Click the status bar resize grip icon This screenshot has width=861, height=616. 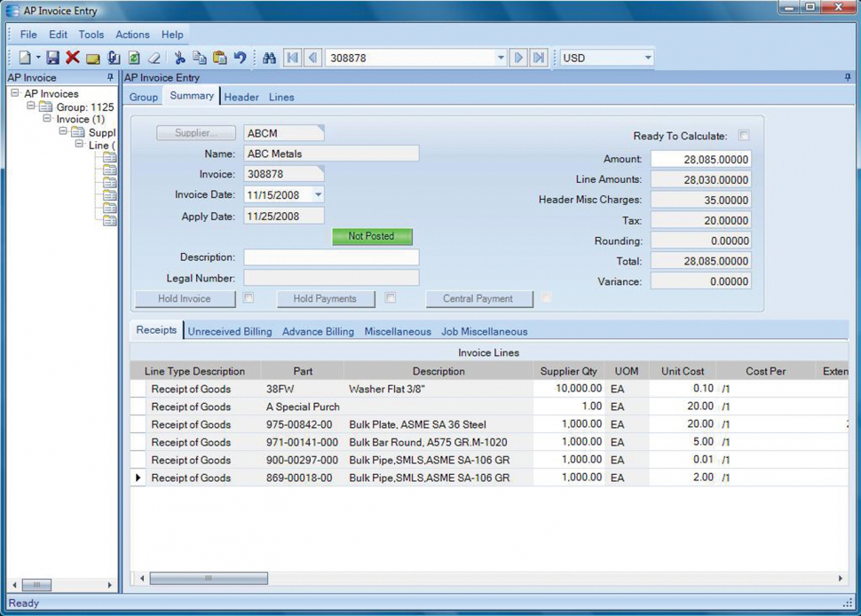[x=848, y=604]
